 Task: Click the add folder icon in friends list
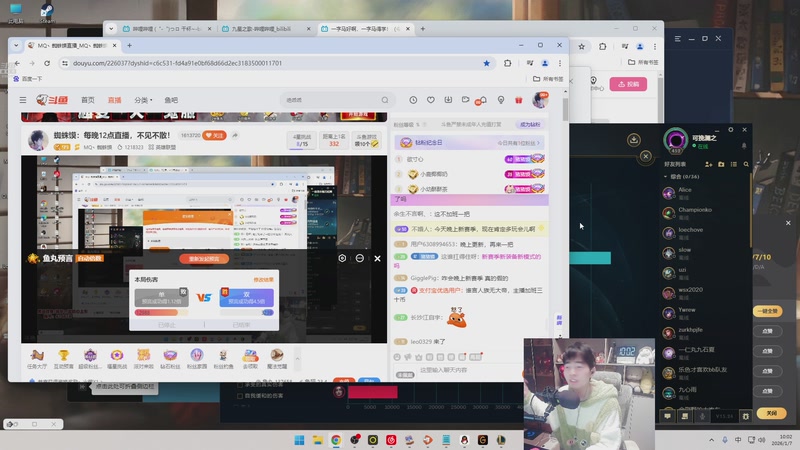tap(721, 164)
